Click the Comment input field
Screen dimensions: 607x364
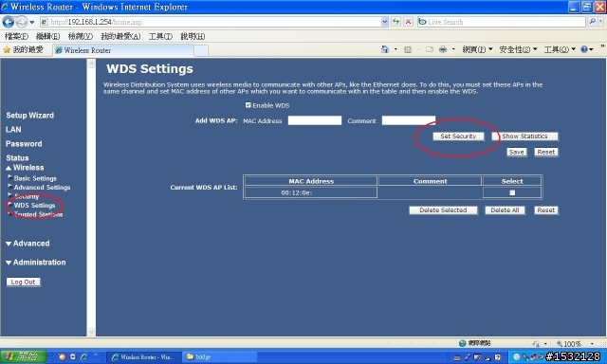[409, 120]
